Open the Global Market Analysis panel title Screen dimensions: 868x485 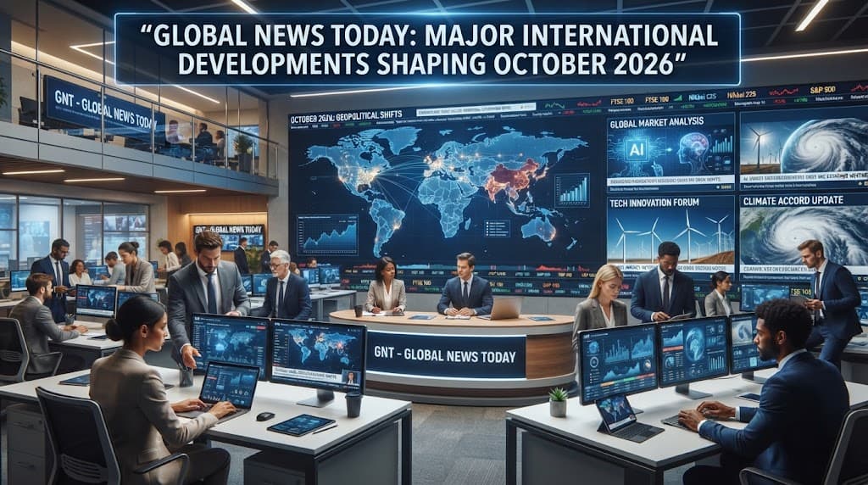point(656,122)
